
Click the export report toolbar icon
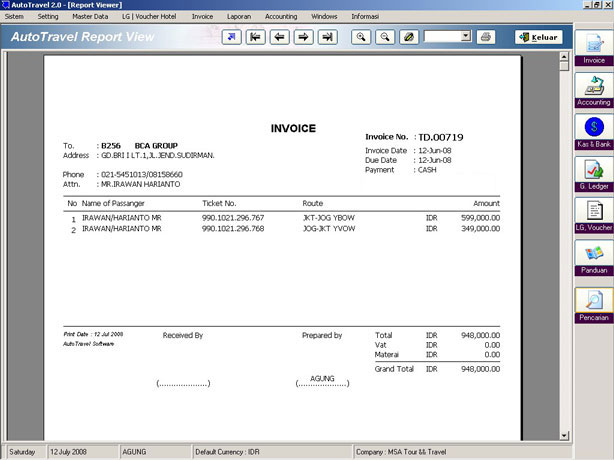pos(231,37)
